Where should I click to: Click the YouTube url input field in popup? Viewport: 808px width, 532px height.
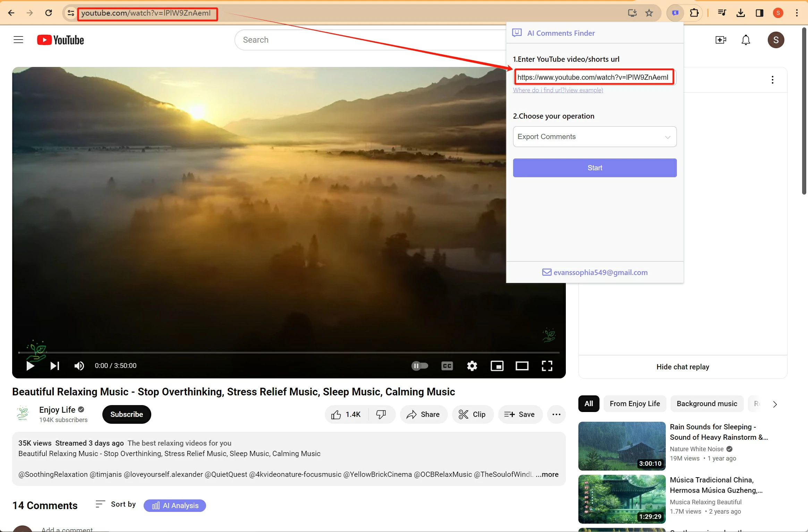tap(594, 77)
